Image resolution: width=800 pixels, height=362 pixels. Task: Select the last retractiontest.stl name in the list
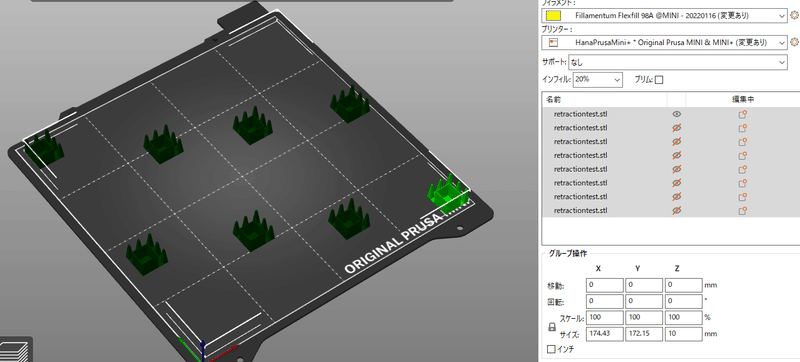(x=580, y=211)
